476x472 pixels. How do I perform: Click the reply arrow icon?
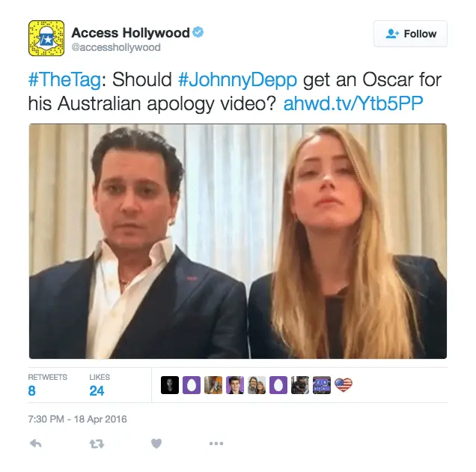(x=36, y=444)
